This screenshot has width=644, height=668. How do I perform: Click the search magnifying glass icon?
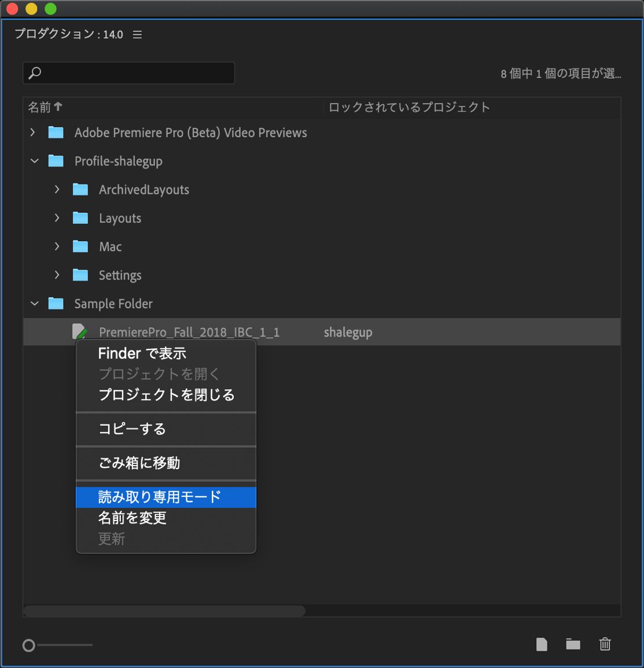click(35, 72)
